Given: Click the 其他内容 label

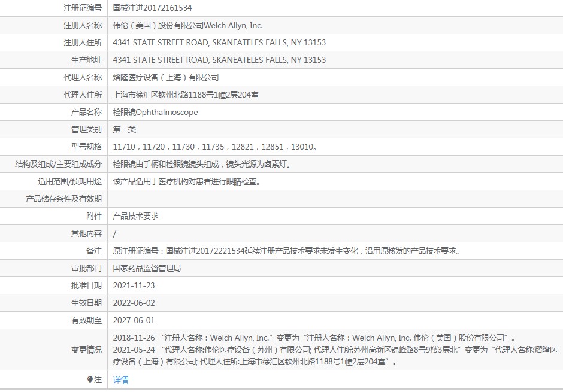Looking at the screenshot, I should pyautogui.click(x=86, y=233).
